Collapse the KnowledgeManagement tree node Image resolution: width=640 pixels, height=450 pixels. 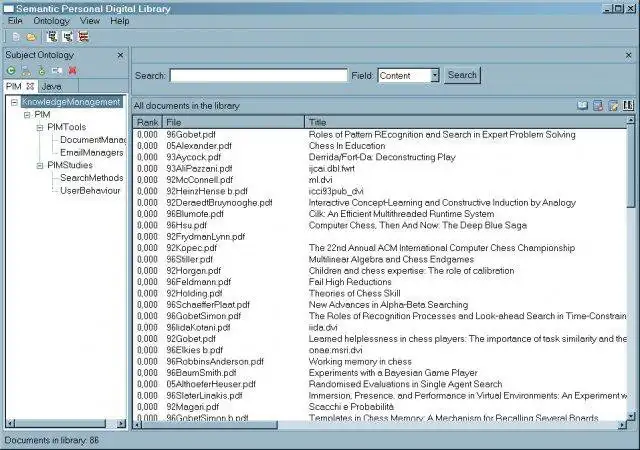coord(14,102)
